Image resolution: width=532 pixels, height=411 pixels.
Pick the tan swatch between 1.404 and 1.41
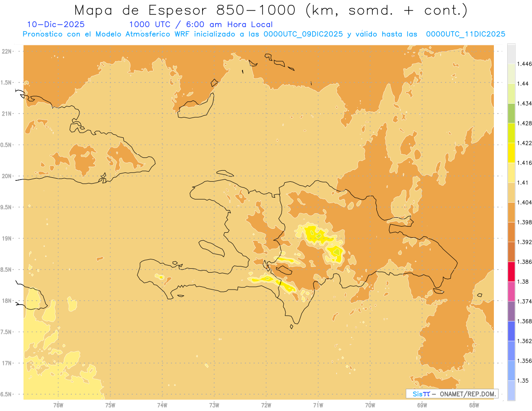(x=511, y=192)
